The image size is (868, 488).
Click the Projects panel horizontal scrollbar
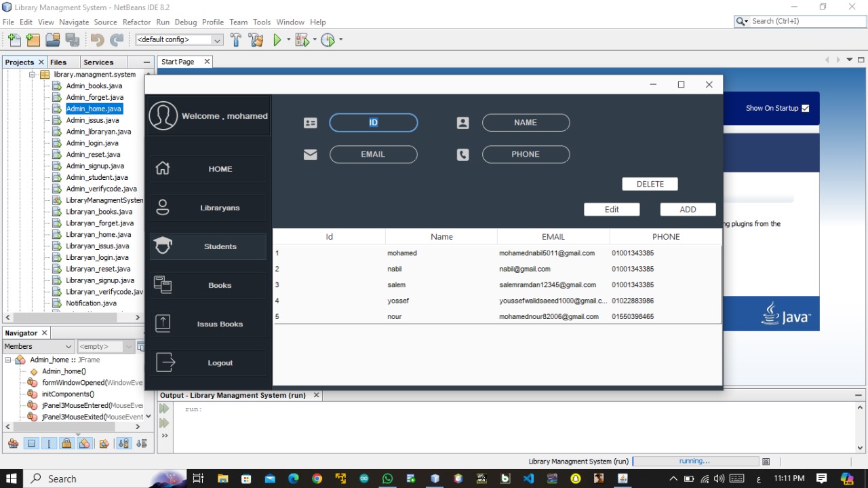point(73,317)
